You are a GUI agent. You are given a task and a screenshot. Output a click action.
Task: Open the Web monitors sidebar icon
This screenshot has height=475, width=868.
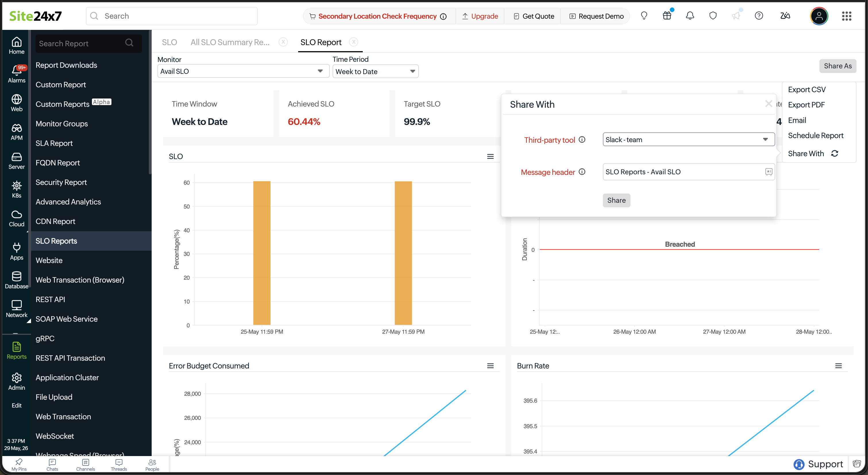pos(16,103)
